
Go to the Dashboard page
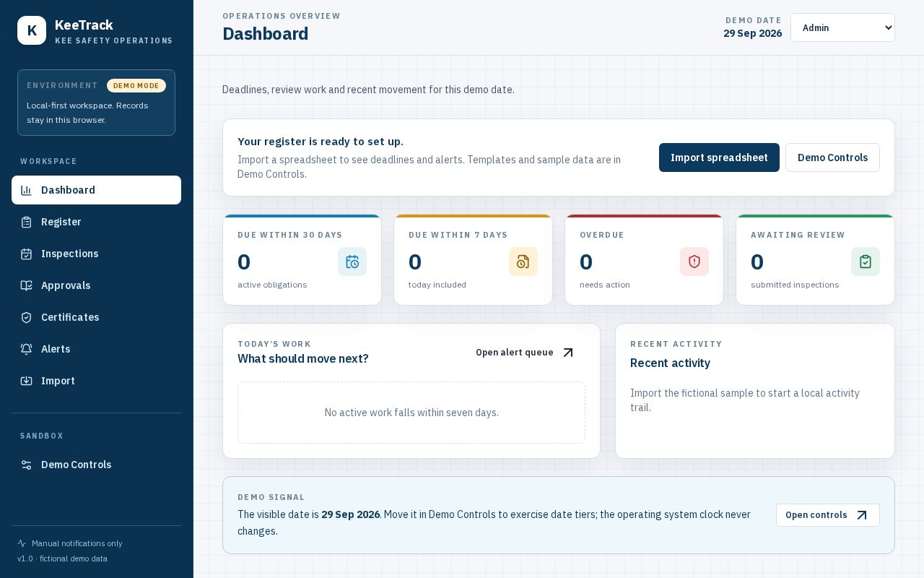pyautogui.click(x=96, y=190)
